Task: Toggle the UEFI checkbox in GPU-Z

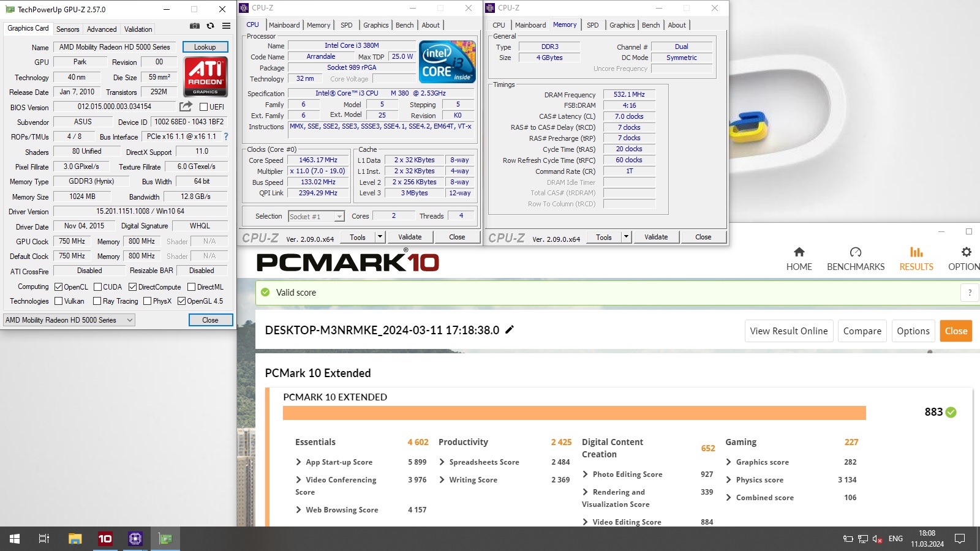Action: click(204, 107)
